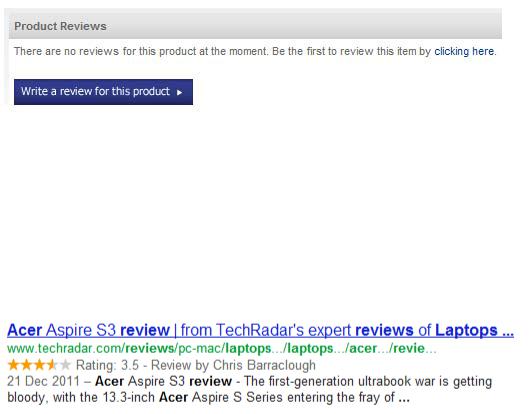This screenshot has height=414, width=531.
Task: Click the arrow icon on the Write a review button
Action: coord(179,92)
